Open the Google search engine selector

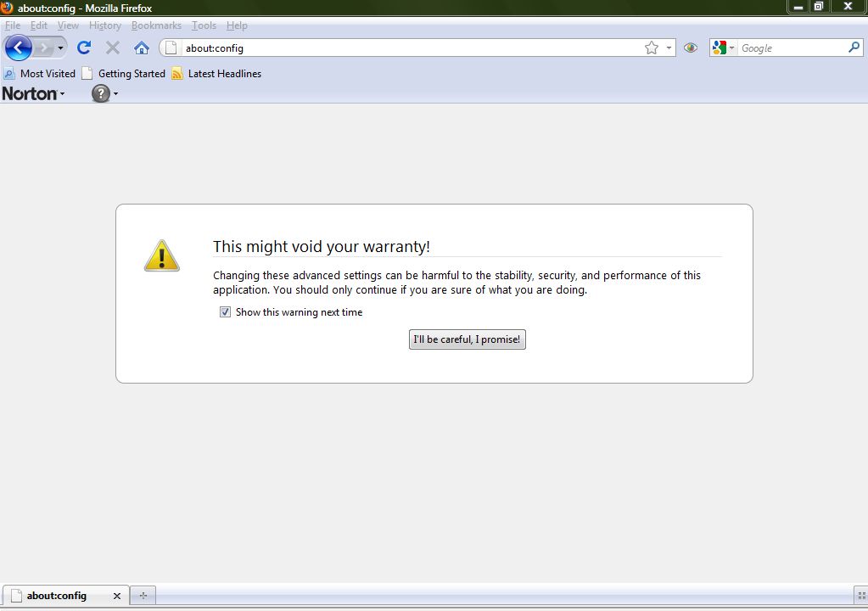(x=723, y=48)
